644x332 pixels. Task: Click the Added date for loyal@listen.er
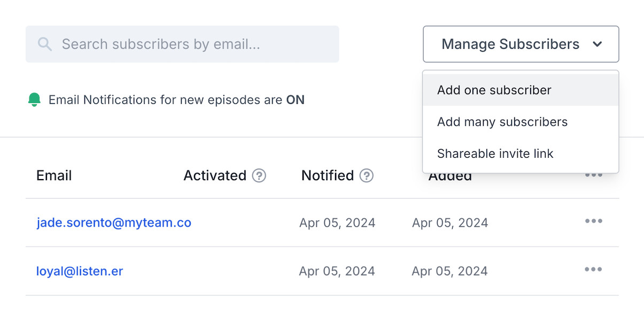point(449,271)
